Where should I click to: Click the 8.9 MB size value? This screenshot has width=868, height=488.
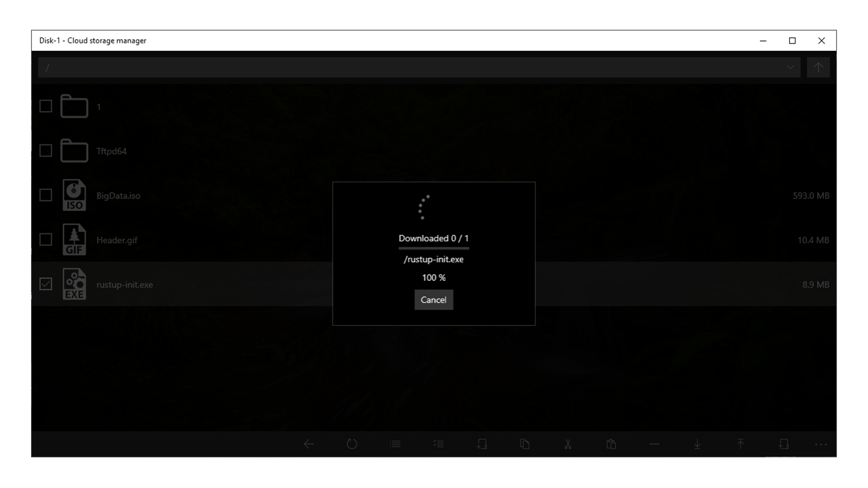815,285
